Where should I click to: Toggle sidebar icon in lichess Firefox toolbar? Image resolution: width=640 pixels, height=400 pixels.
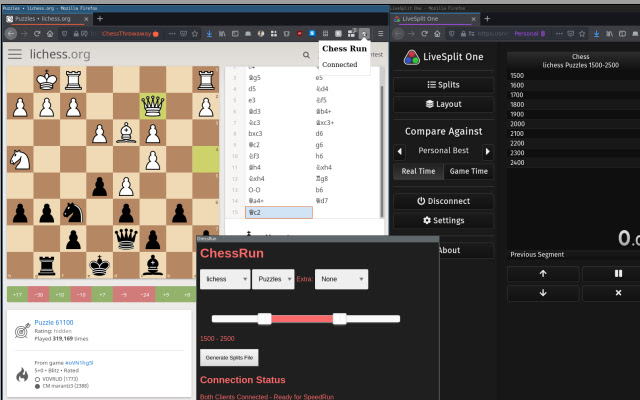[x=235, y=34]
